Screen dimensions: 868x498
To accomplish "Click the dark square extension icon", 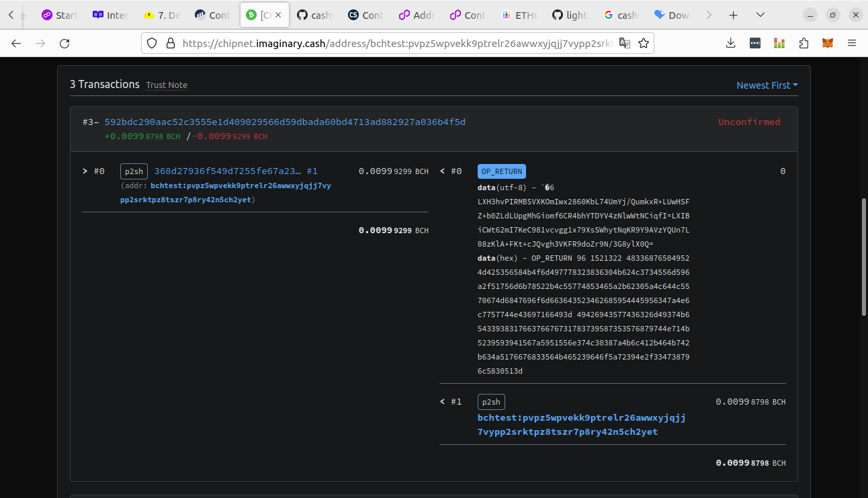I will (755, 43).
